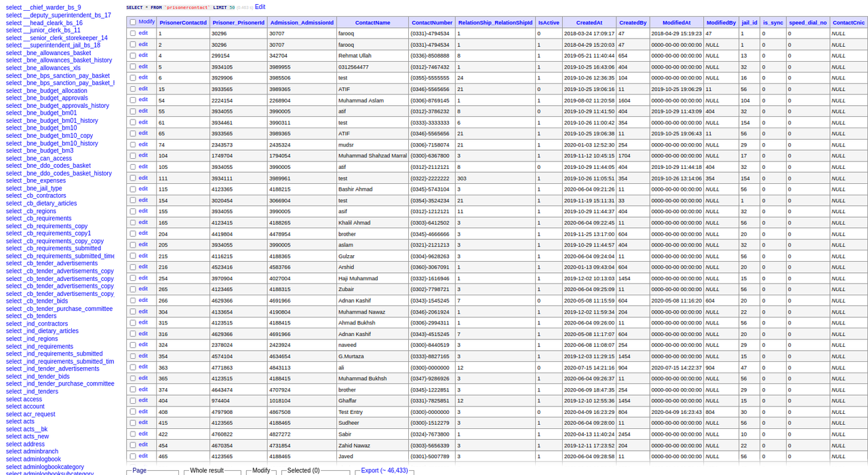The width and height of the screenshot is (868, 475).
Task: Tick the checkbox for PrisonerContactId 1 row
Action: [133, 33]
